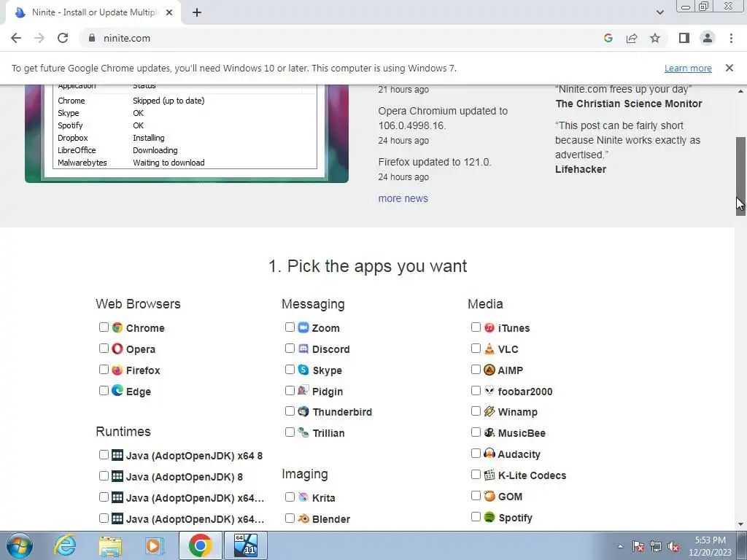Image resolution: width=747 pixels, height=560 pixels.
Task: Open Windows Explorer folder from the taskbar
Action: point(110,545)
